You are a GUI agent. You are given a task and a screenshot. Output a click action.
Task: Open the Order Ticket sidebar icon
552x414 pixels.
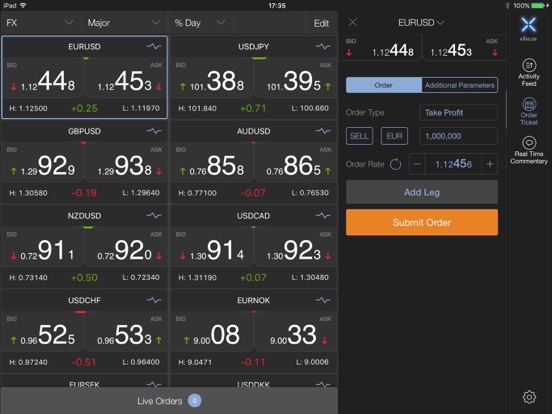529,111
